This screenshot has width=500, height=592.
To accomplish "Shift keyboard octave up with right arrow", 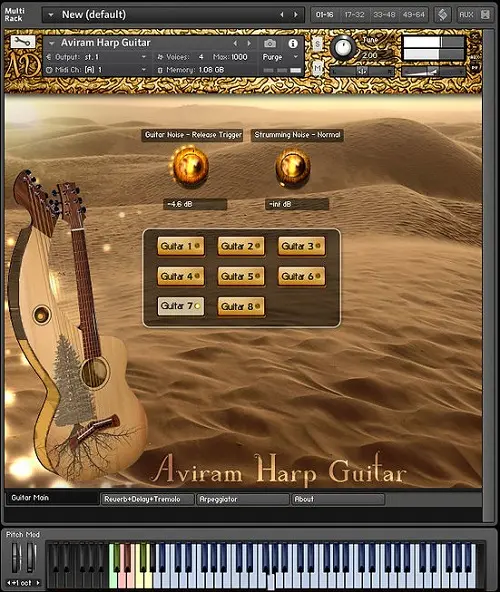I will click(38, 583).
